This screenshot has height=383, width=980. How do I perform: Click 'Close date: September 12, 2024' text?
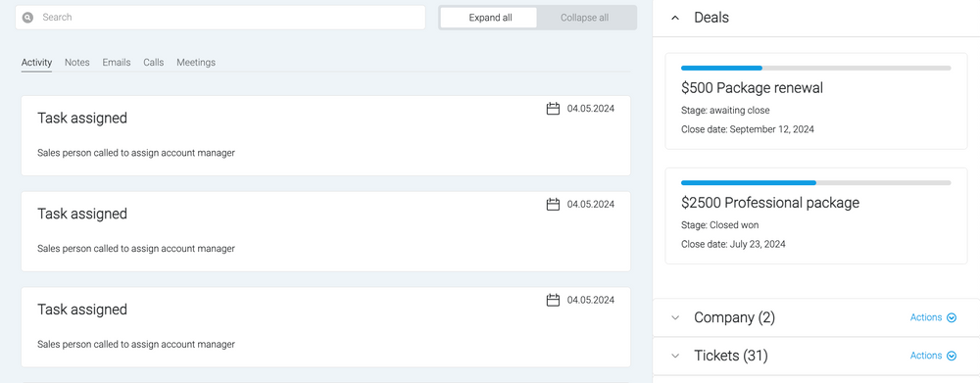(748, 129)
